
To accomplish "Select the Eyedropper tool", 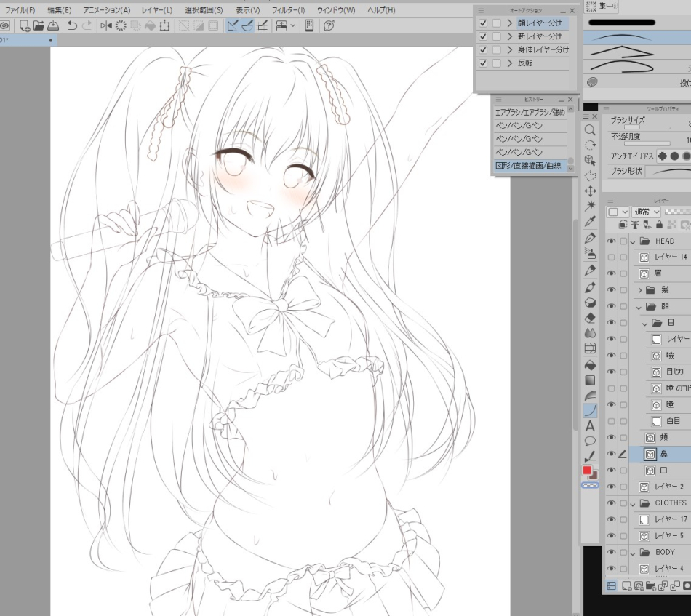I will 590,222.
